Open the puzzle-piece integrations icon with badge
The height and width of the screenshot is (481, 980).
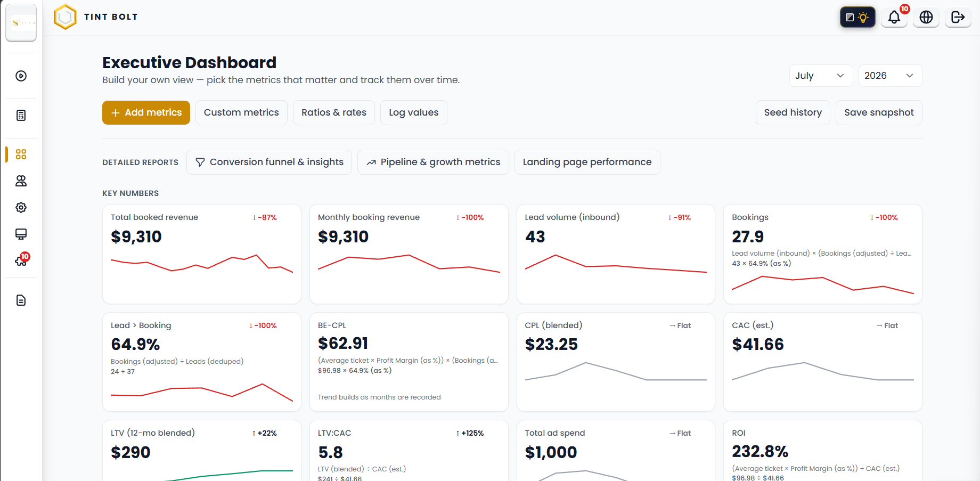(21, 260)
